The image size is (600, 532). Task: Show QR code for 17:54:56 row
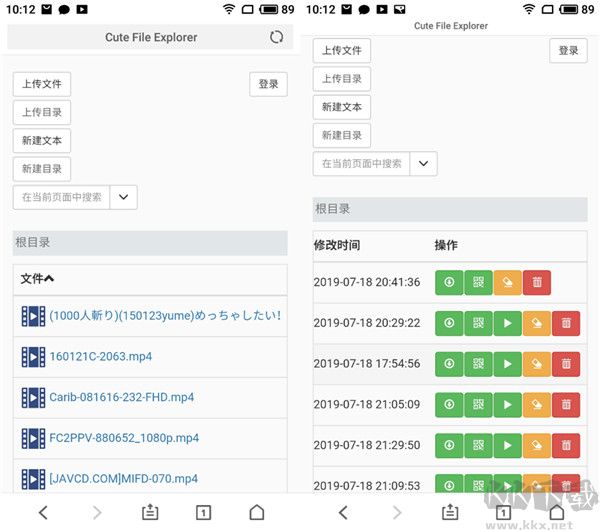(x=478, y=364)
